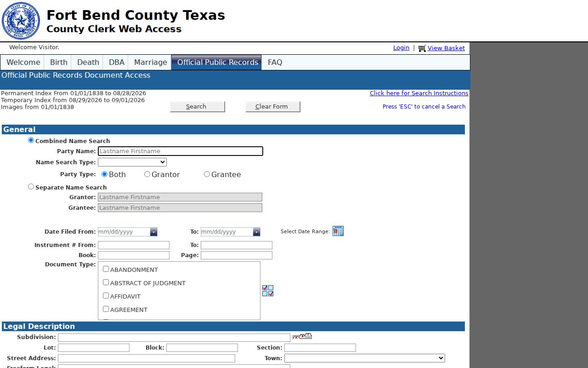Switch to the DBA tab

[117, 62]
